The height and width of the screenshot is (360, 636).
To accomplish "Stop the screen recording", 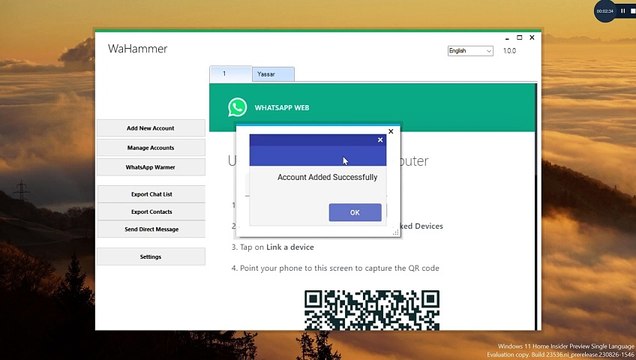I will 633,11.
